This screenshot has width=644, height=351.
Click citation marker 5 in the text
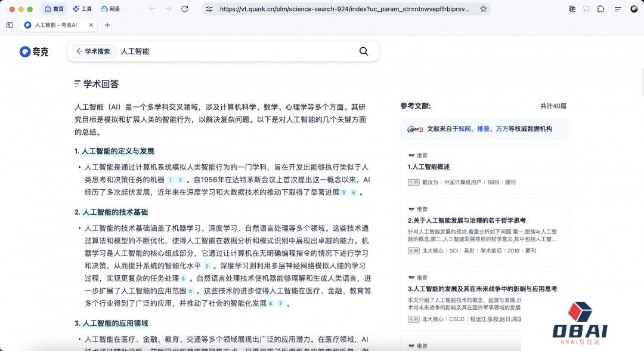click(207, 266)
